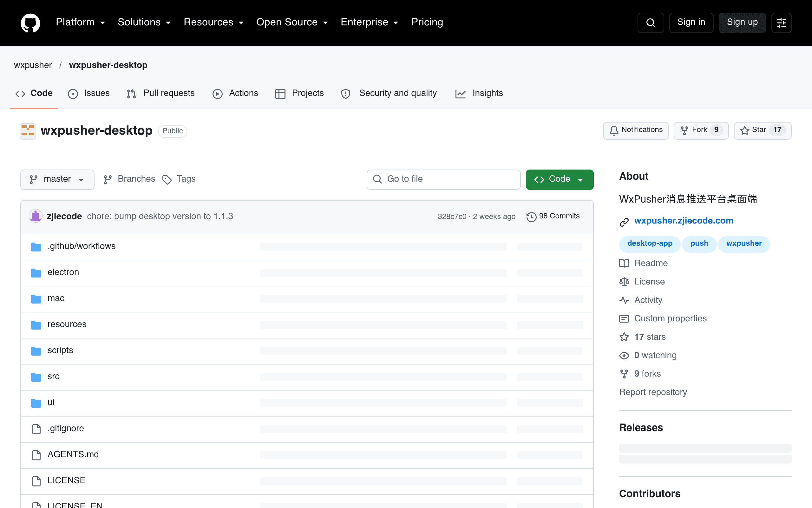Switch to the Issues tab
This screenshot has height=508, width=812.
(x=89, y=93)
